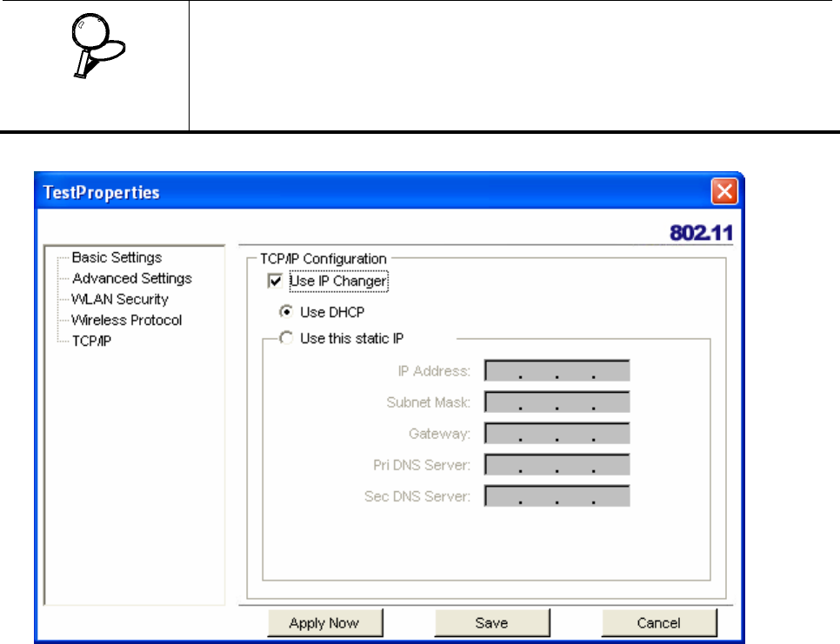Select Advanced Settings tree item
This screenshot has width=840, height=644.
point(132,278)
